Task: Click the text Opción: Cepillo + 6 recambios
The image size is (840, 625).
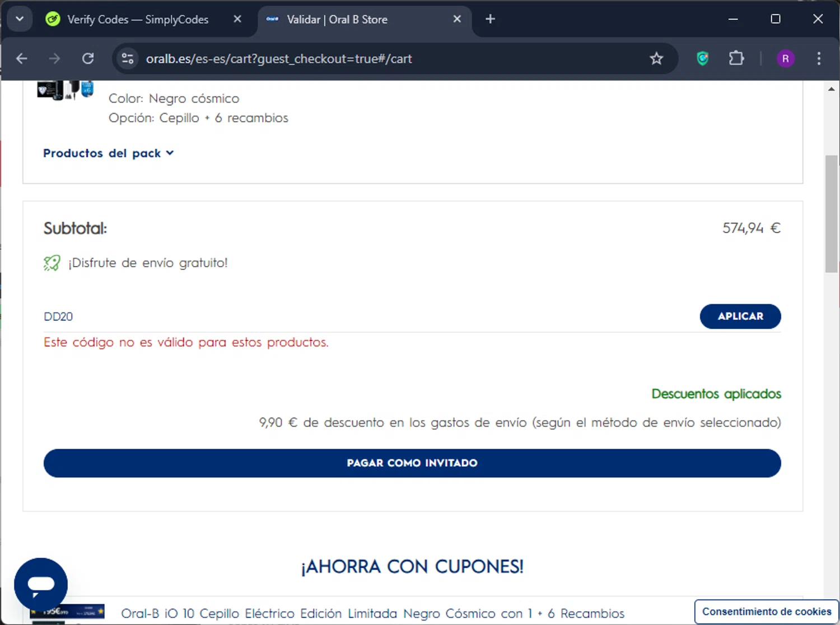Action: (198, 118)
